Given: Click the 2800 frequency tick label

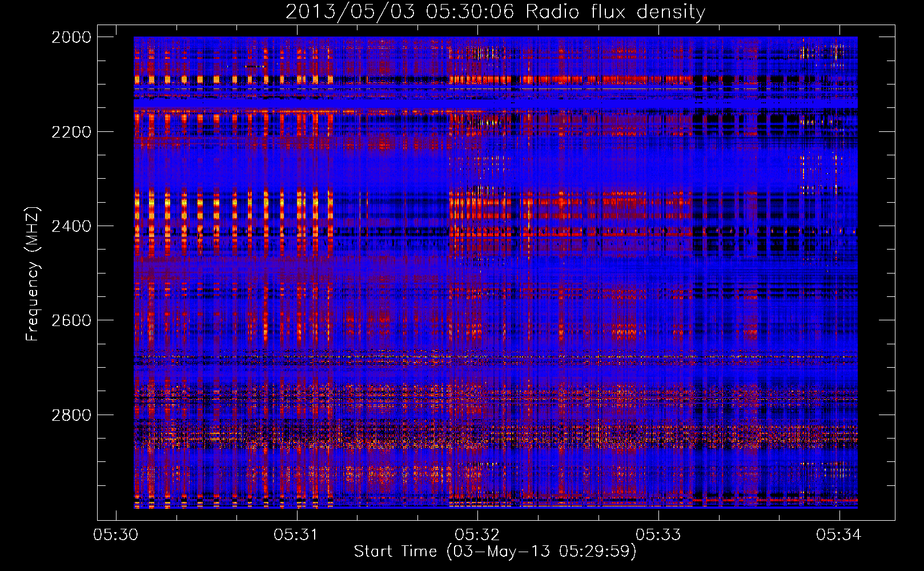Looking at the screenshot, I should [71, 415].
